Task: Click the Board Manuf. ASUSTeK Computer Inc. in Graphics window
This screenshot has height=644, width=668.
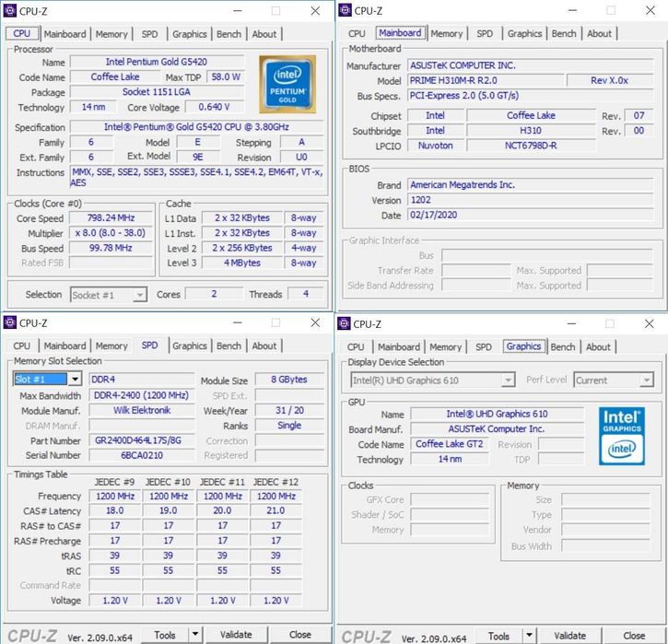Action: pyautogui.click(x=497, y=429)
